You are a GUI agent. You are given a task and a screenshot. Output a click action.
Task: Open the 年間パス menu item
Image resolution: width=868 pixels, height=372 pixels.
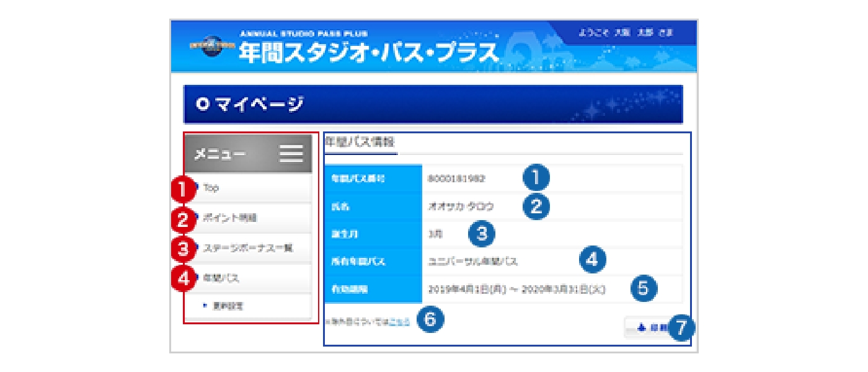coord(248,278)
